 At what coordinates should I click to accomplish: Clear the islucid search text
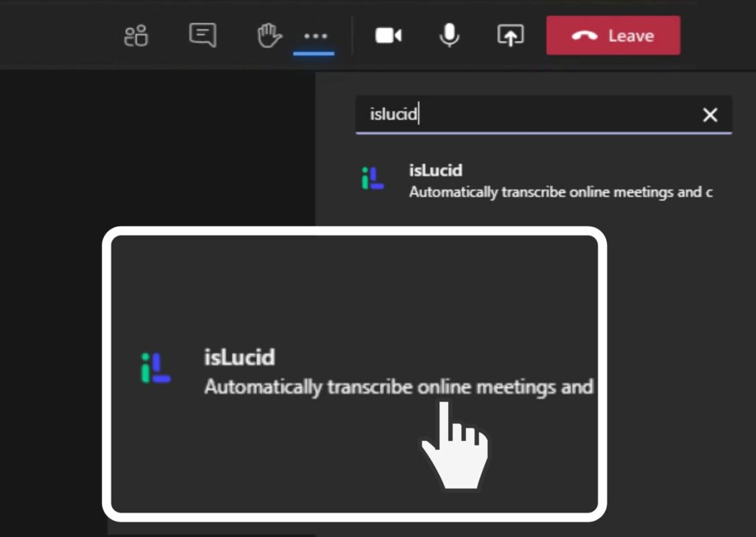click(709, 114)
